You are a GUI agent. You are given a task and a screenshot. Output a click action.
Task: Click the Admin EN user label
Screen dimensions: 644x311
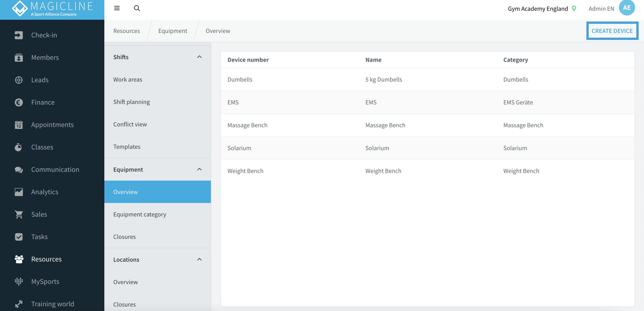point(601,9)
